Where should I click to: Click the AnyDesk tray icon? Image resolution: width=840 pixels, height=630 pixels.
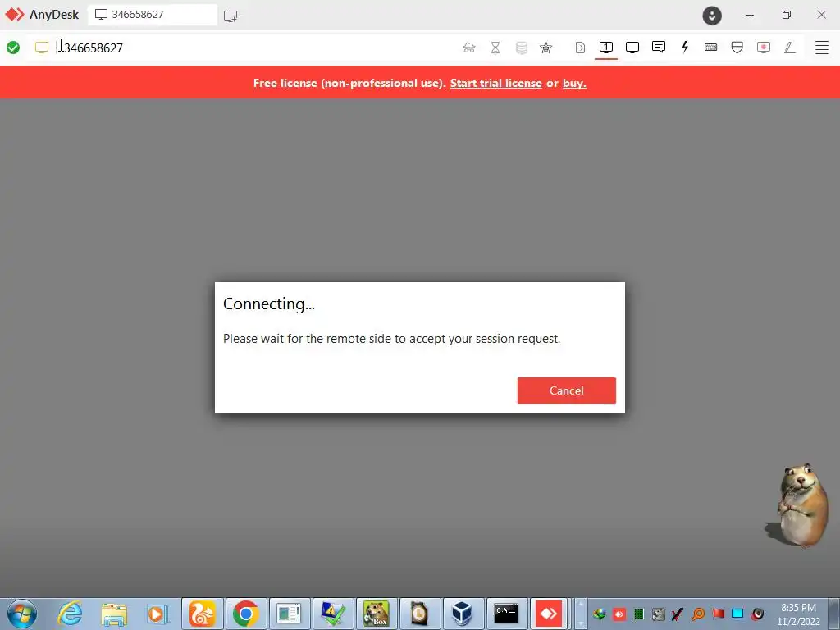click(619, 614)
